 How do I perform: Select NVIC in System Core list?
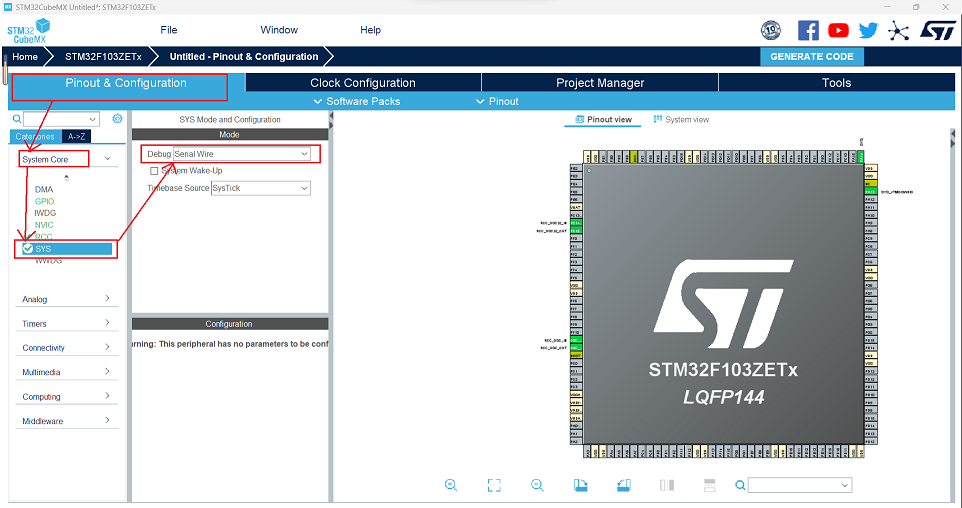tap(44, 225)
